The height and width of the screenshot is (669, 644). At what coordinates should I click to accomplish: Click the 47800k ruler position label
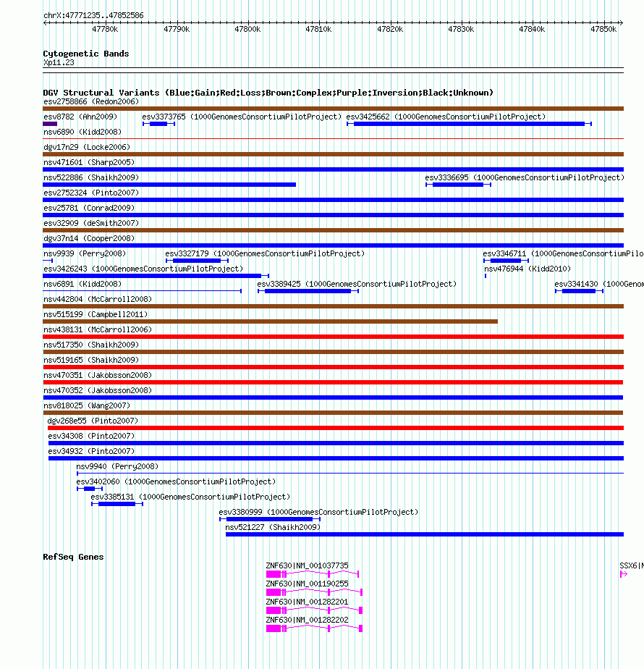pyautogui.click(x=247, y=30)
